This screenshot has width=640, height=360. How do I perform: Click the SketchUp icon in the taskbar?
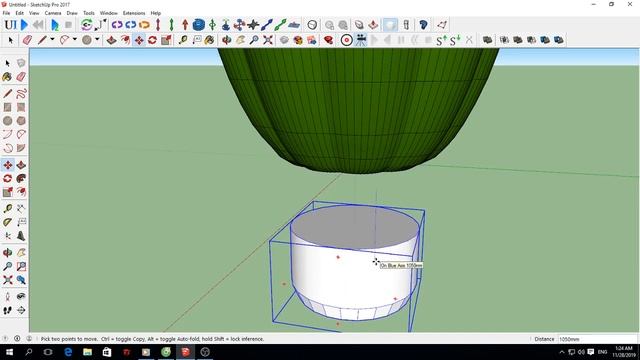pyautogui.click(x=185, y=352)
